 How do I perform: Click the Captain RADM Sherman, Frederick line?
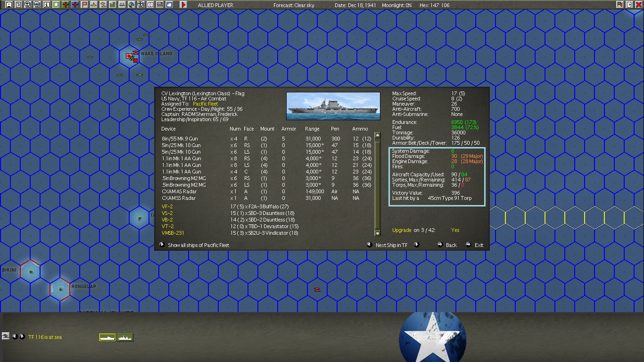(199, 114)
